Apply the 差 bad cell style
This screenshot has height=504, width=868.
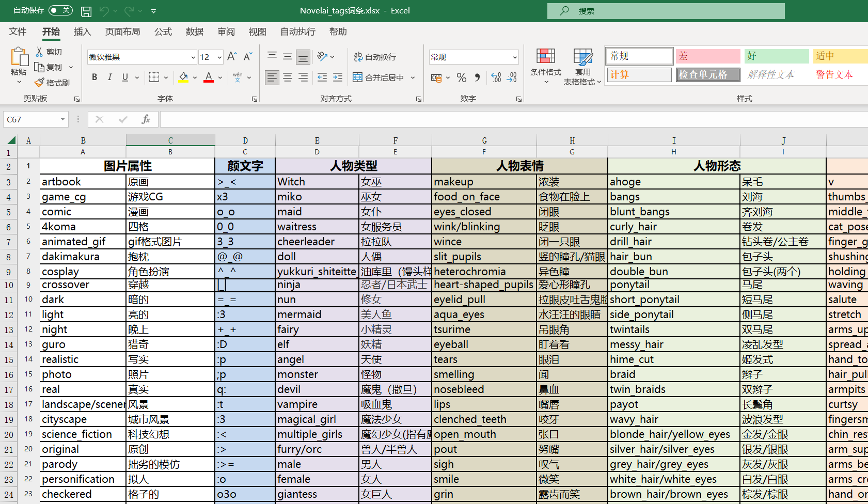(708, 56)
